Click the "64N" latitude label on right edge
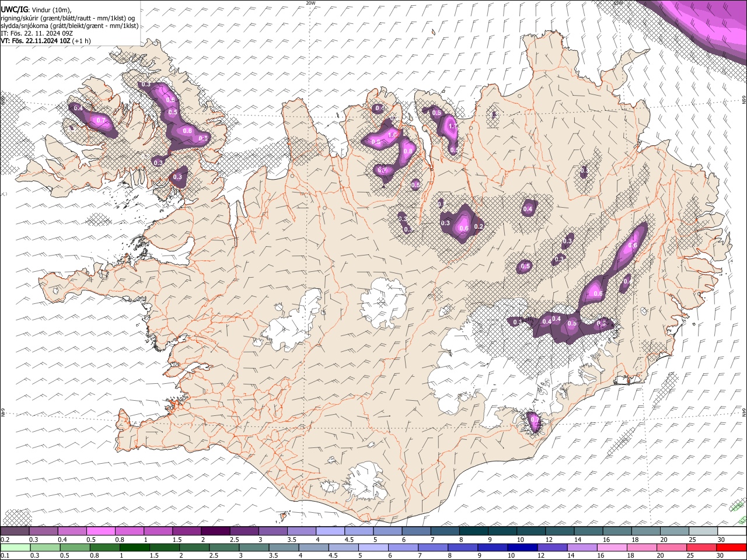 coord(744,412)
